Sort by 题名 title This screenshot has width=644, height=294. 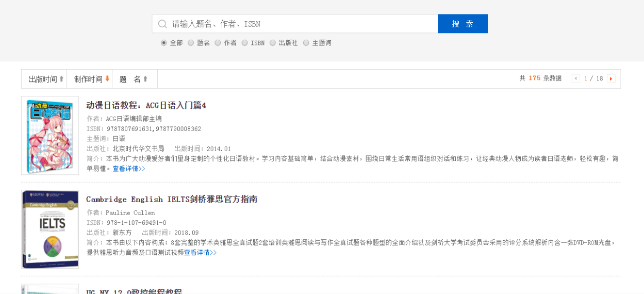coord(135,79)
